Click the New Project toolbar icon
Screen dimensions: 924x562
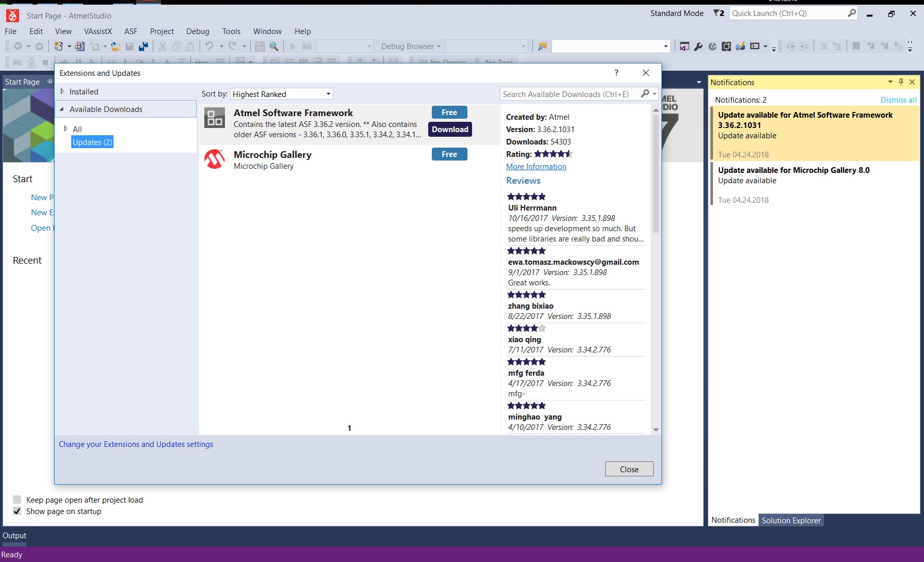click(x=58, y=46)
